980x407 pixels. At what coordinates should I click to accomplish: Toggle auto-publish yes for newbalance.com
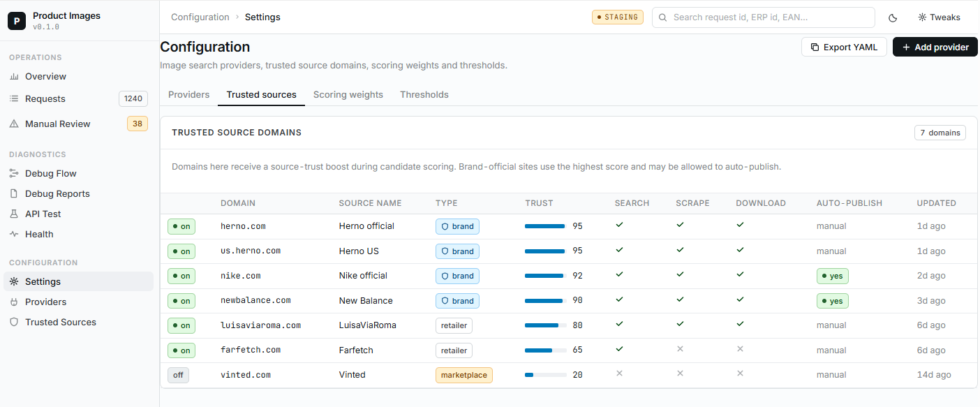[833, 301]
